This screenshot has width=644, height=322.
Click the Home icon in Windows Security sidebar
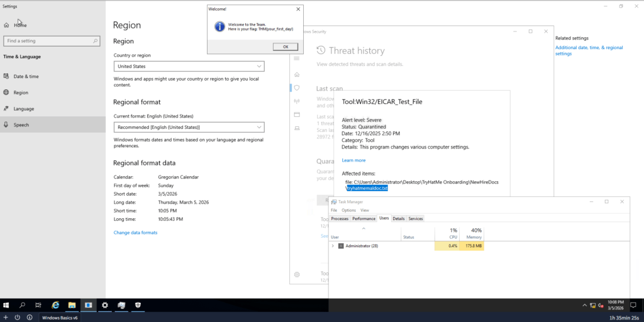(297, 74)
